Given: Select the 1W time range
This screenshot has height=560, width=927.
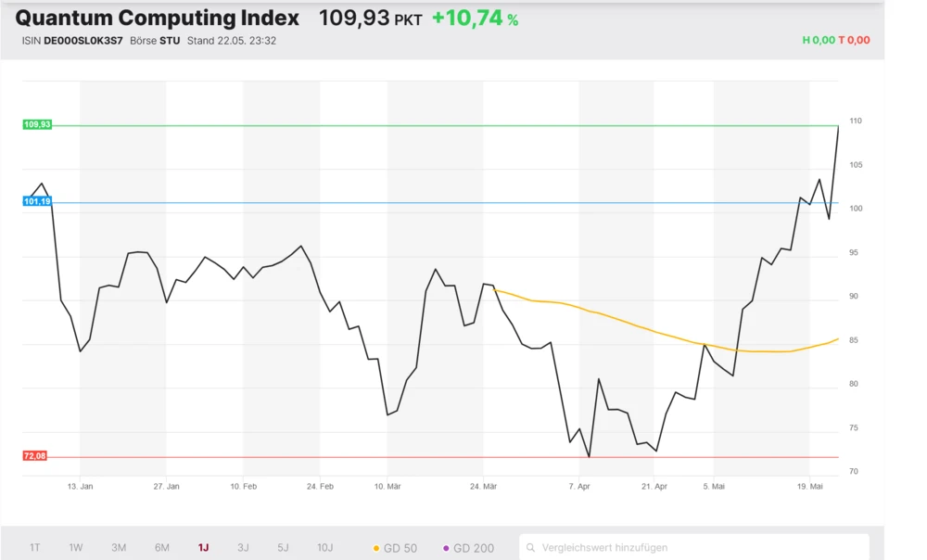Looking at the screenshot, I should click(76, 548).
